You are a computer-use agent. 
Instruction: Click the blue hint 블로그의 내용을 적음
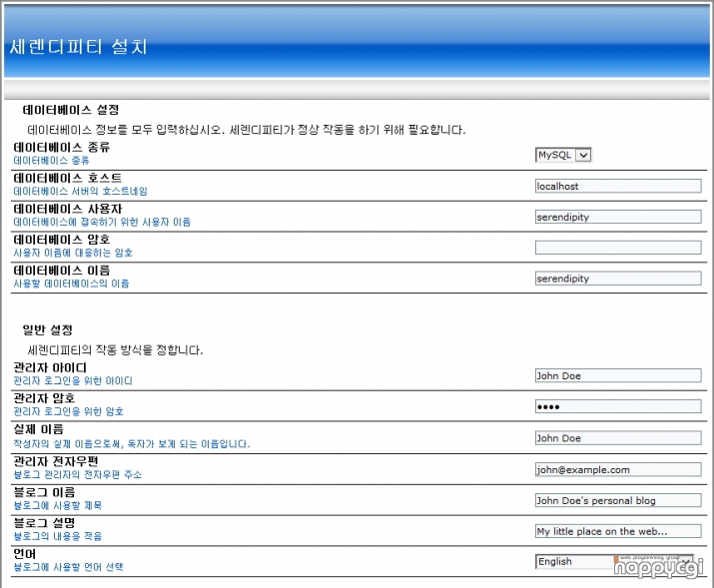point(57,536)
